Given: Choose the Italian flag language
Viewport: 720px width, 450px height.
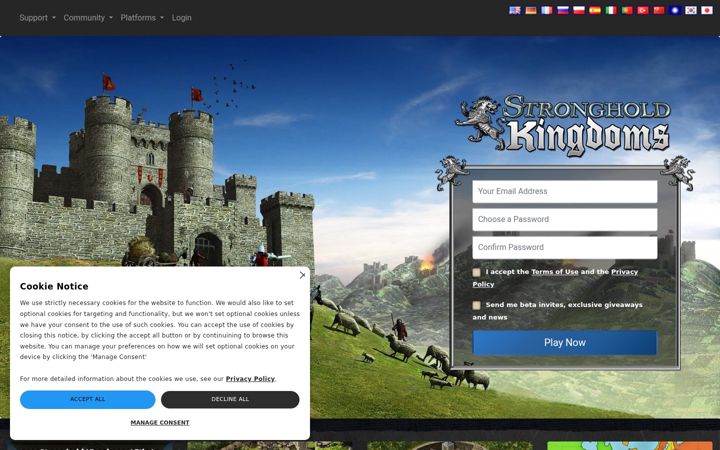Looking at the screenshot, I should coord(611,10).
